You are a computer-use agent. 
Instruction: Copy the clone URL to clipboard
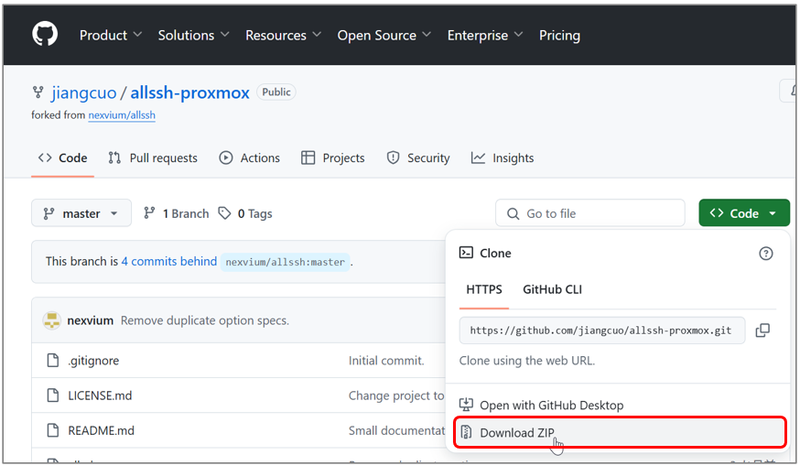[x=762, y=331]
